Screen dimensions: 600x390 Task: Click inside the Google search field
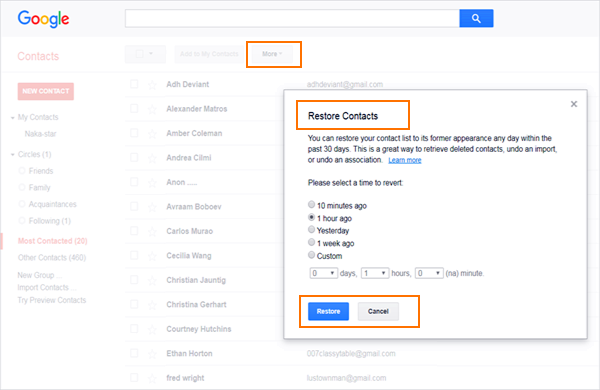coord(292,18)
